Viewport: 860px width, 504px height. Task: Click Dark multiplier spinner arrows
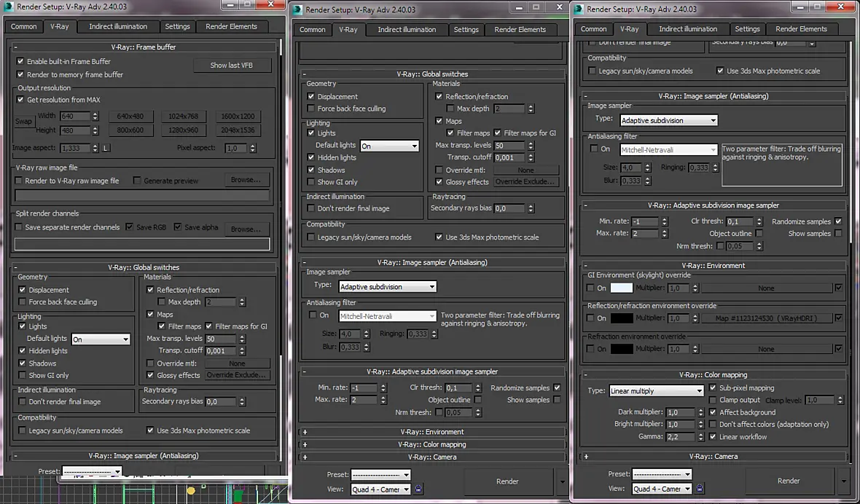point(700,412)
